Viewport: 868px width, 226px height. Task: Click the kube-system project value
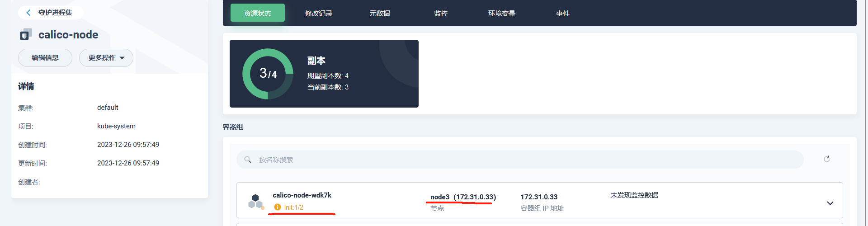pos(116,126)
